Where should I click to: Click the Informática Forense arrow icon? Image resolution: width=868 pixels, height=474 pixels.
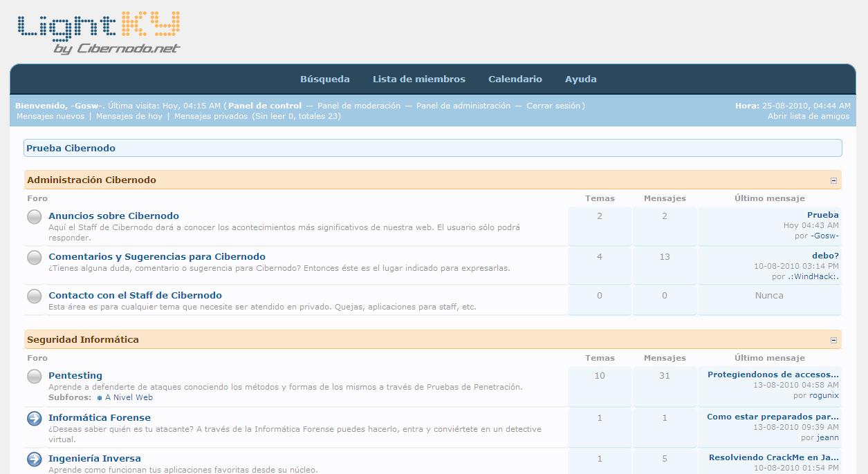35,419
